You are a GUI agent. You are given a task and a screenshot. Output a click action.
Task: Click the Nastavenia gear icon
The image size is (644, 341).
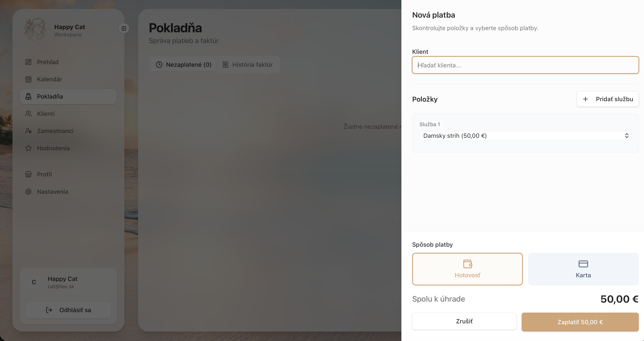[x=28, y=192]
